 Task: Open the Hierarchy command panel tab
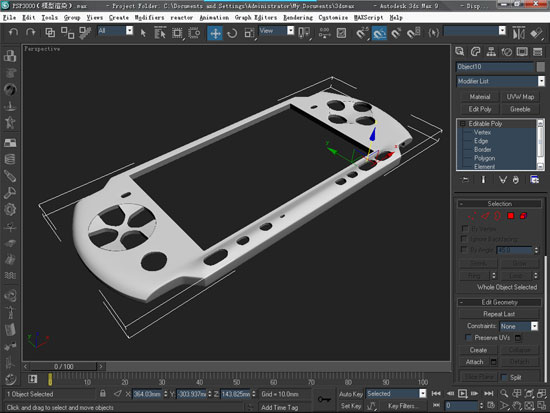click(491, 52)
